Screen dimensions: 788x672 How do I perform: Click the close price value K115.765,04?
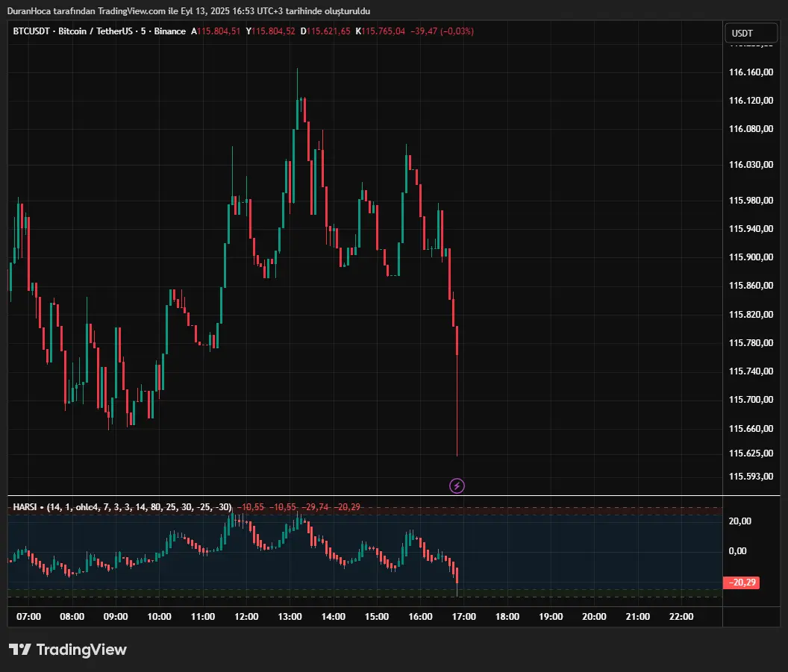(380, 31)
